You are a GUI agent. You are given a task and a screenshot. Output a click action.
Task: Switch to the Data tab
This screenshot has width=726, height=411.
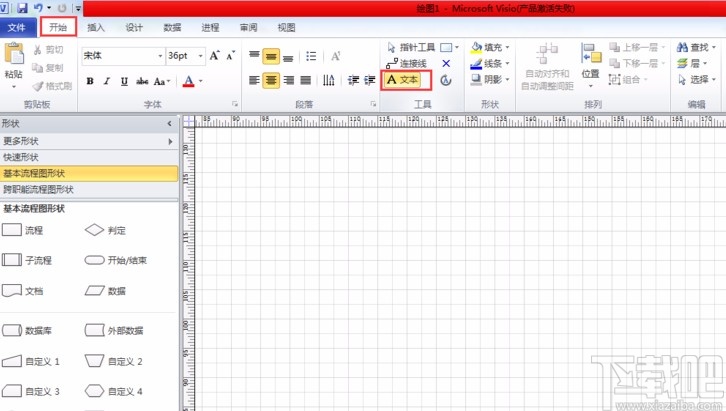pyautogui.click(x=172, y=27)
